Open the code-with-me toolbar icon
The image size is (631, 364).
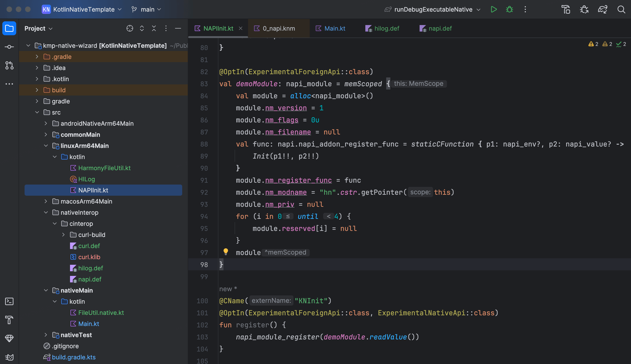point(566,9)
